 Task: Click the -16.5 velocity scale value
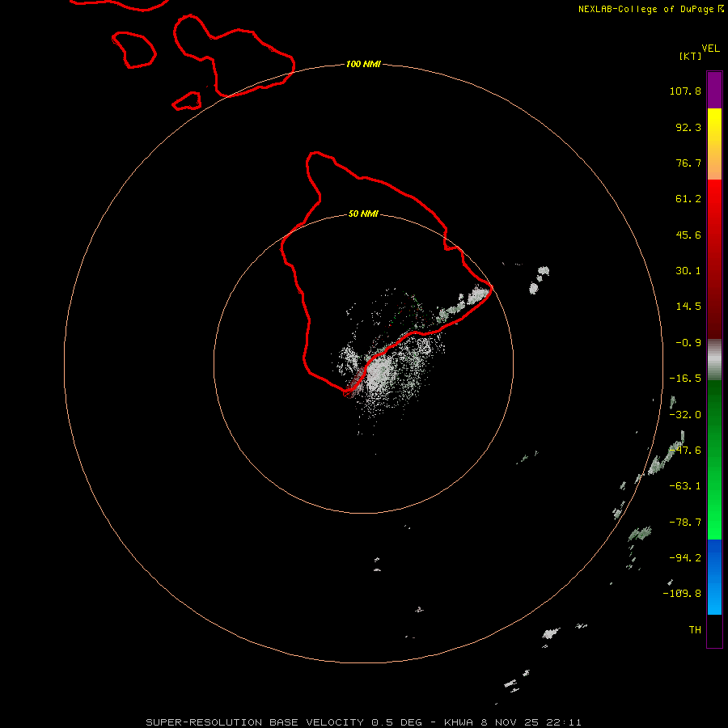click(x=685, y=379)
